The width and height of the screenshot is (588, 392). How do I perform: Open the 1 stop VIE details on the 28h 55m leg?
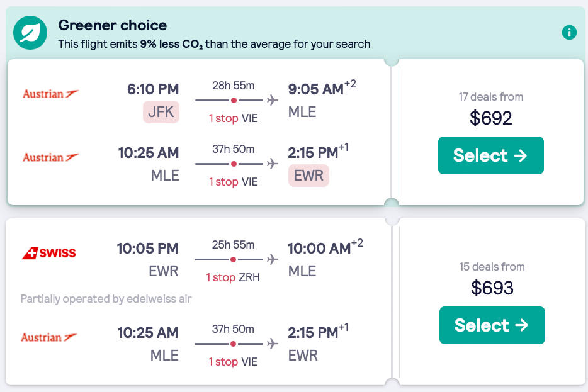click(x=233, y=118)
